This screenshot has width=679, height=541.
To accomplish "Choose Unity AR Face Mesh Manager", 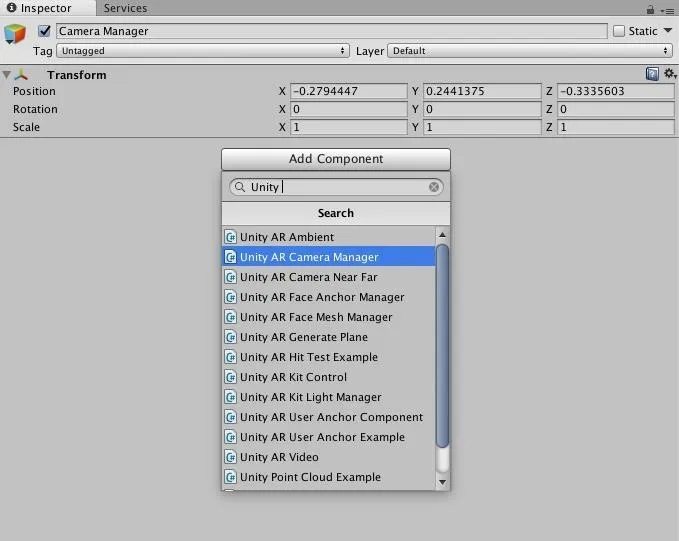I will [x=329, y=317].
